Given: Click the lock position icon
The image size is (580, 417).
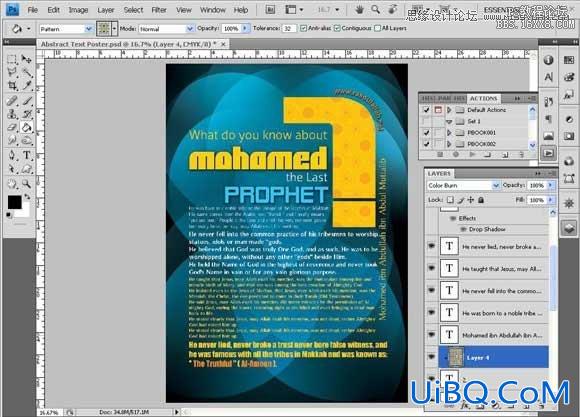Looking at the screenshot, I should click(471, 200).
